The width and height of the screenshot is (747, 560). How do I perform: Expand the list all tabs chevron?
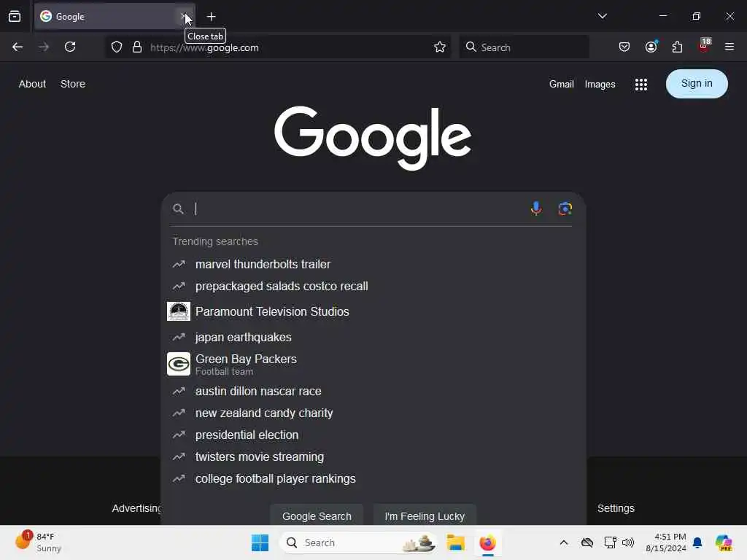pyautogui.click(x=602, y=16)
